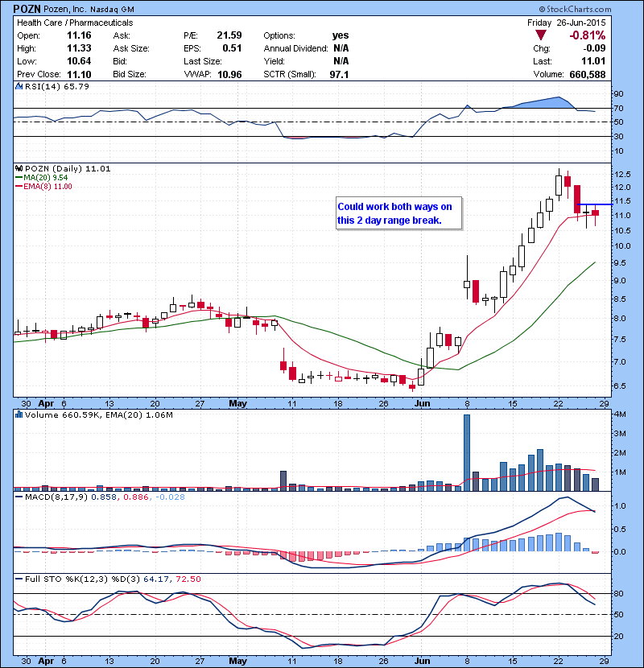Click the 'May' label on bottom date axis
The height and width of the screenshot is (668, 644).
(x=237, y=656)
